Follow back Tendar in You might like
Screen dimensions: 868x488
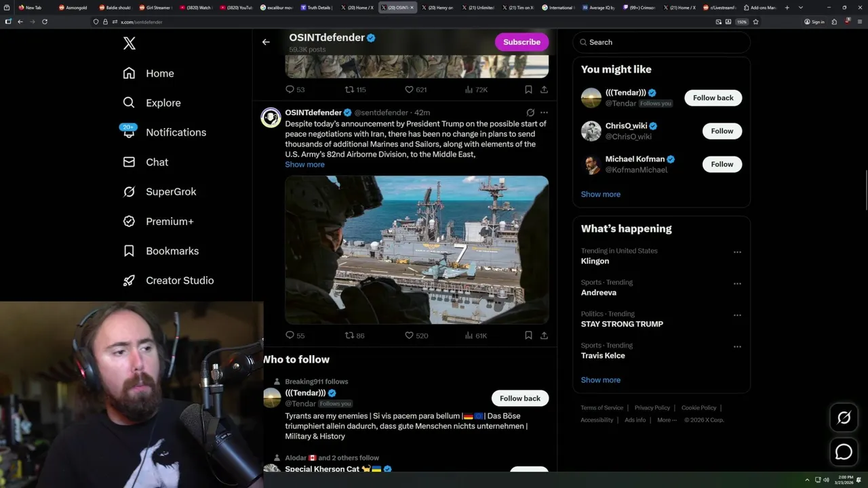(x=713, y=98)
